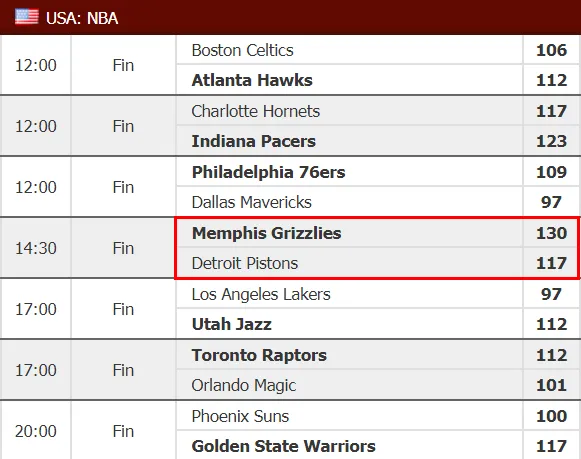Click the 14:30 game start time

(x=36, y=248)
